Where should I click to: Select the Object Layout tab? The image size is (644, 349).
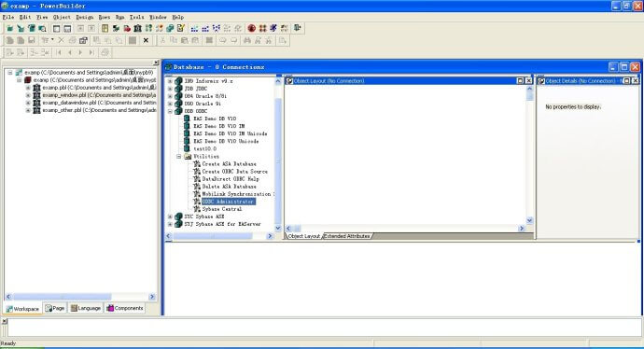(304, 236)
